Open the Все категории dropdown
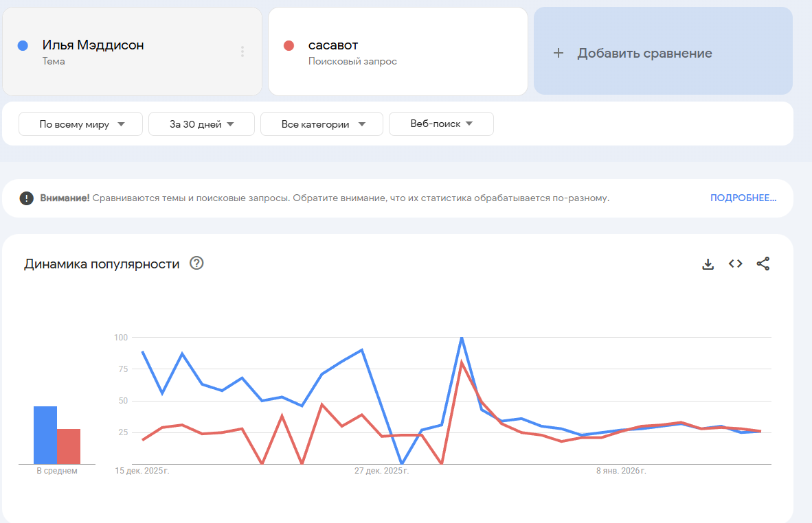 (x=322, y=124)
